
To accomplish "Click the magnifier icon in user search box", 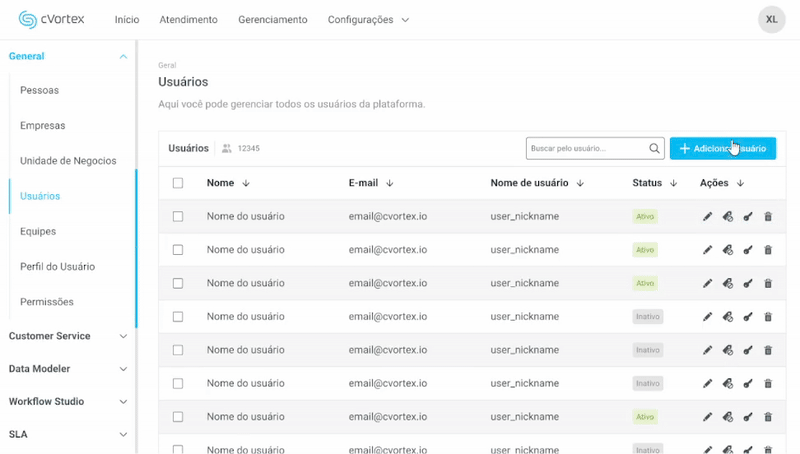I will [x=655, y=149].
